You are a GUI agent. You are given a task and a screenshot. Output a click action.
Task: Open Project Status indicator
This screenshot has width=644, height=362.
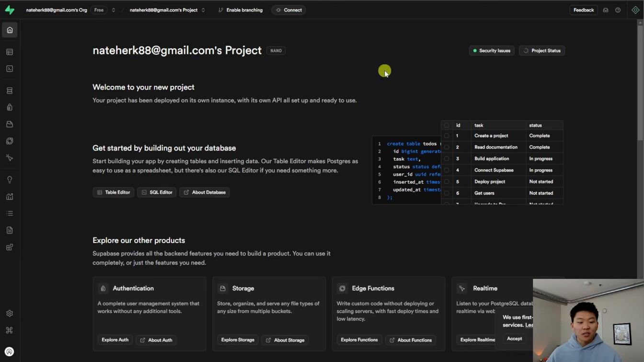(x=542, y=51)
